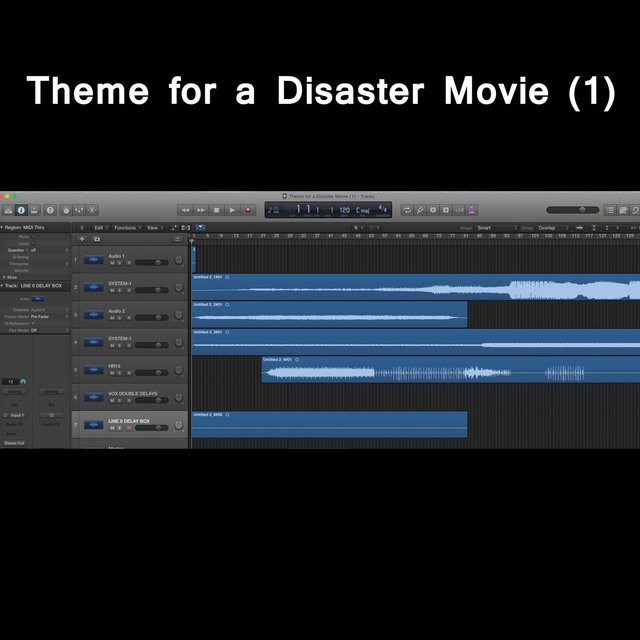The width and height of the screenshot is (640, 640).
Task: Toggle the Count-in 1234 button
Action: 459,210
